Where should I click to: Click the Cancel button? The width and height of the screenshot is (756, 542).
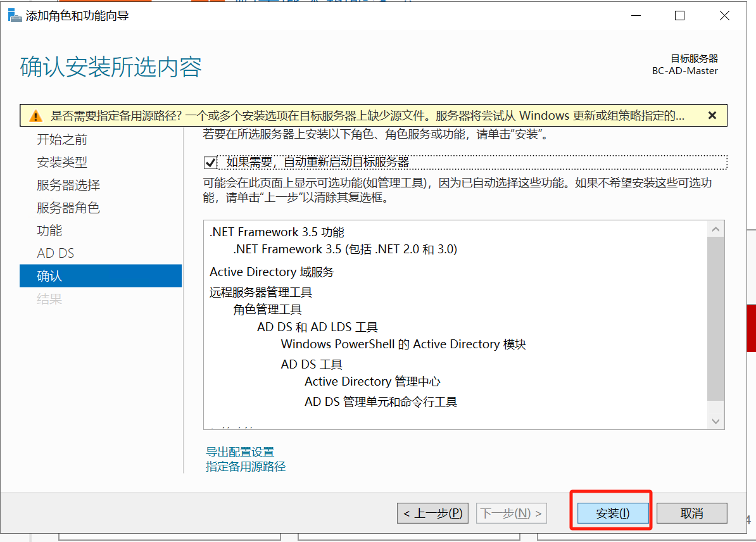(691, 513)
